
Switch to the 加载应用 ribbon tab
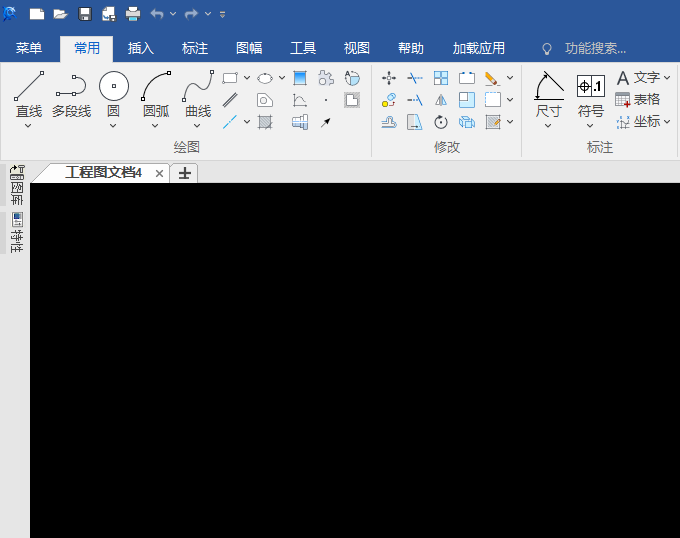(x=479, y=48)
